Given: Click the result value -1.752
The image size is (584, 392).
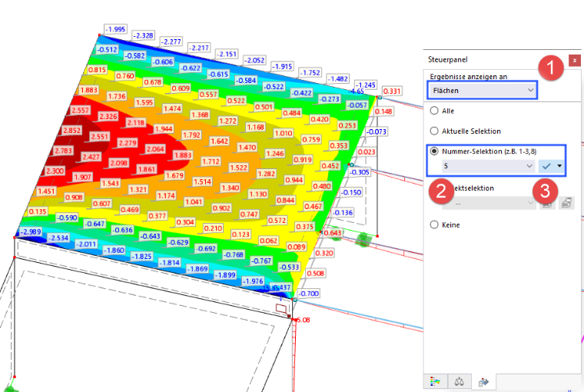Looking at the screenshot, I should coord(310,73).
